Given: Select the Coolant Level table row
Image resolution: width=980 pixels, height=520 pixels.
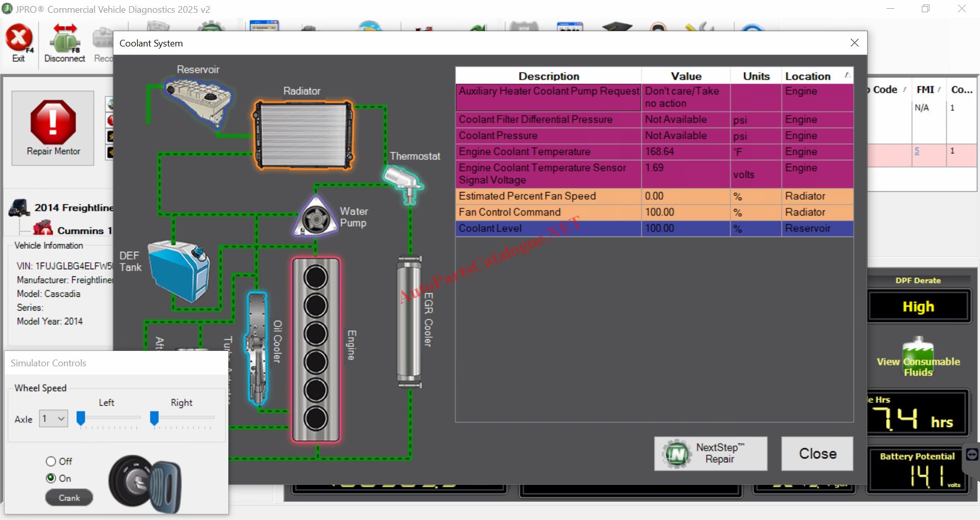Looking at the screenshot, I should point(654,228).
